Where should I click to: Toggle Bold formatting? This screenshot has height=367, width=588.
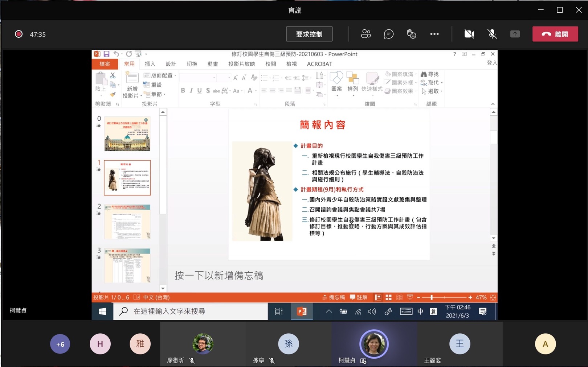click(183, 90)
